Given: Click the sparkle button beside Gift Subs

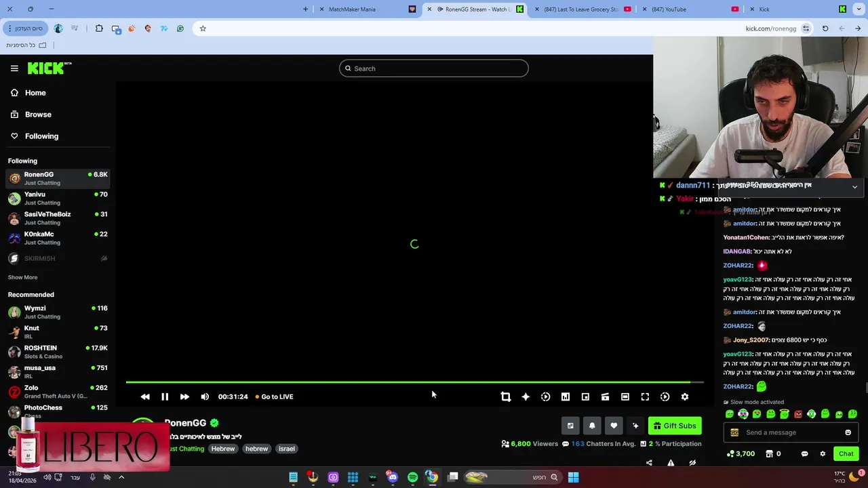Looking at the screenshot, I should 635,426.
